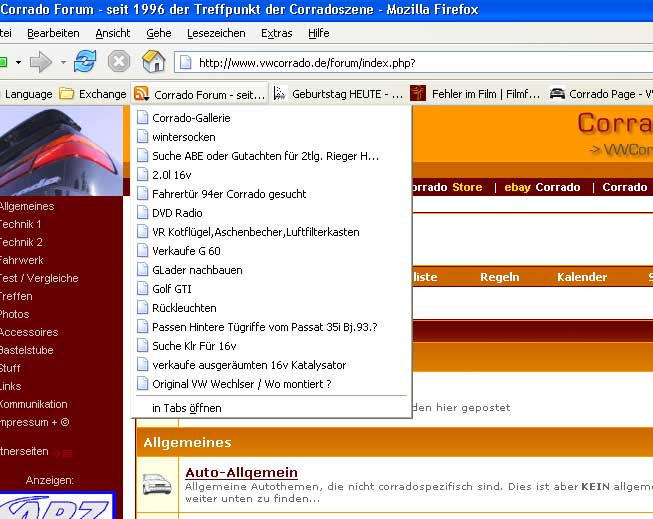653x519 pixels.
Task: Open Fahrwerk sidebar link
Action: 22,260
